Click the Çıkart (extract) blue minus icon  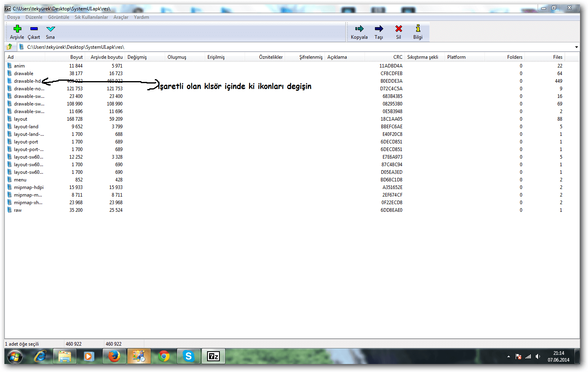[x=34, y=29]
